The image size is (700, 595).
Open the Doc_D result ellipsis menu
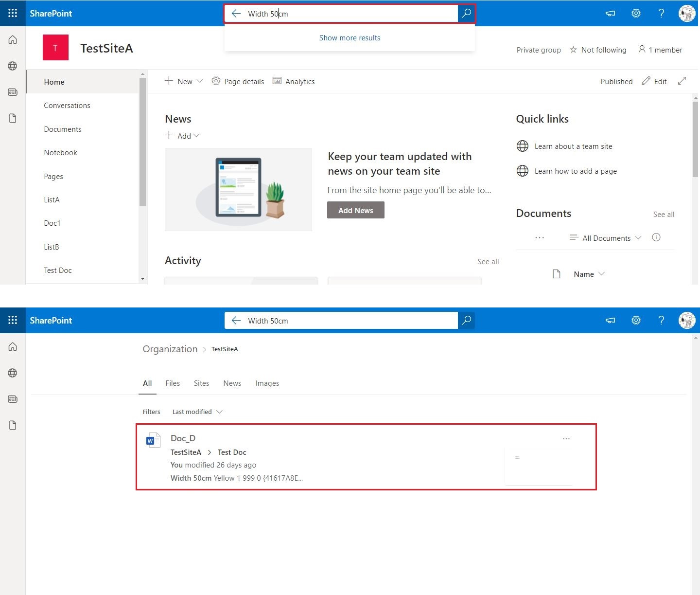tap(566, 438)
